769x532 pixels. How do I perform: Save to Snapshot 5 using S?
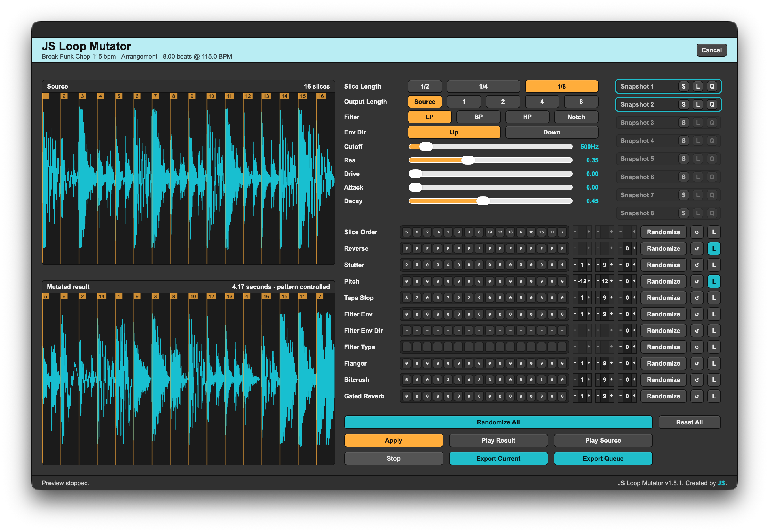pos(683,159)
